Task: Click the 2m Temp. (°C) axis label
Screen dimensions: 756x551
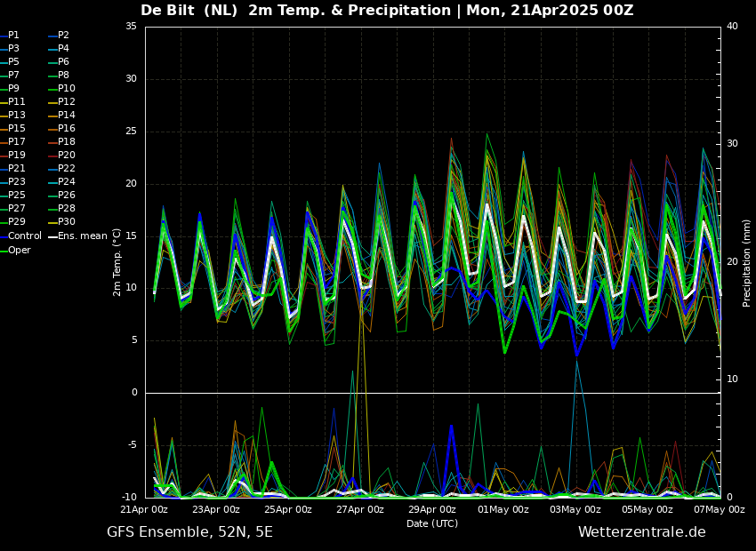Action: pos(117,261)
